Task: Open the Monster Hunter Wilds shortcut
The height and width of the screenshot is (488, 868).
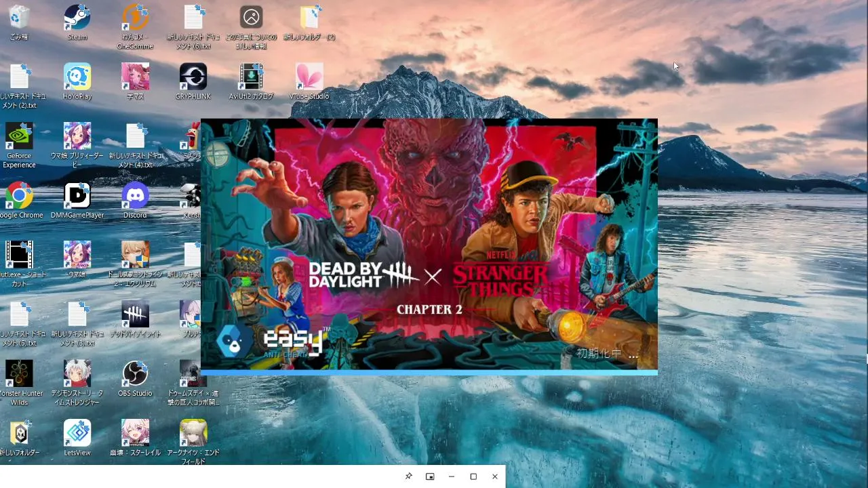Action: (x=19, y=384)
